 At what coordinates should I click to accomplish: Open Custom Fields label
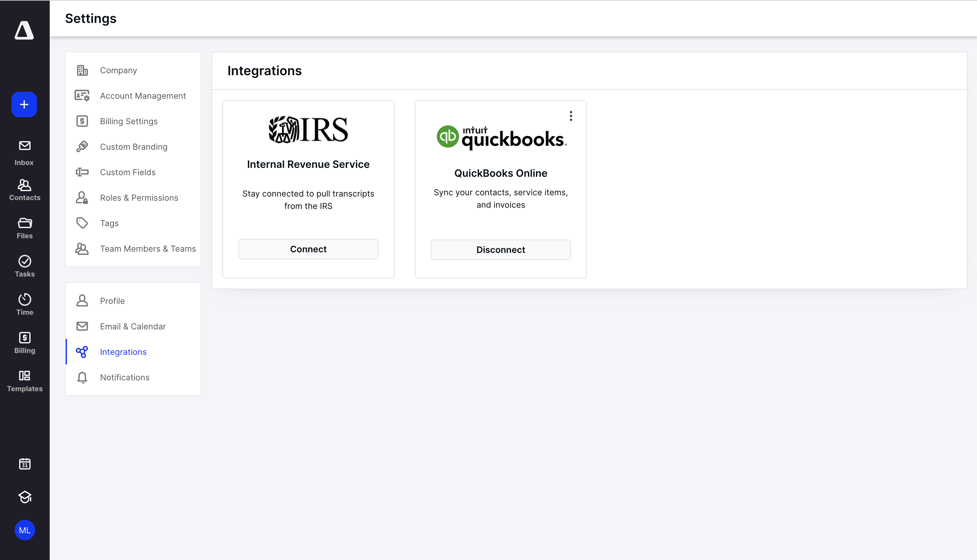128,172
